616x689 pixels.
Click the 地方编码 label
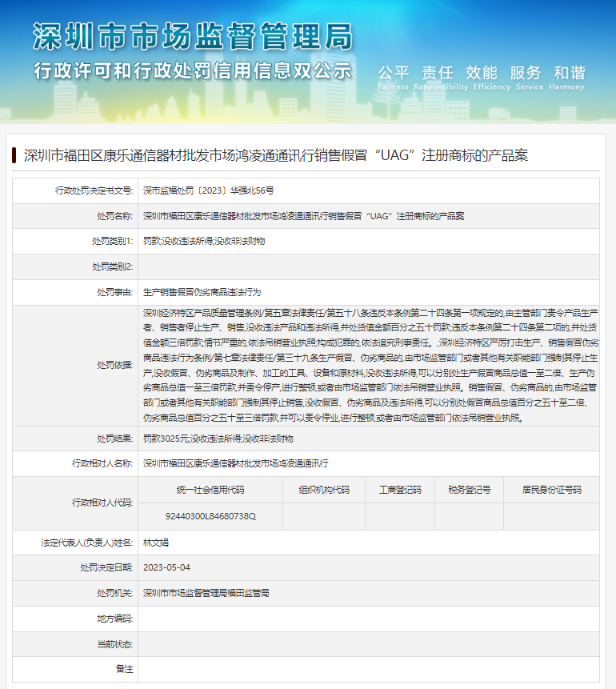(x=114, y=619)
